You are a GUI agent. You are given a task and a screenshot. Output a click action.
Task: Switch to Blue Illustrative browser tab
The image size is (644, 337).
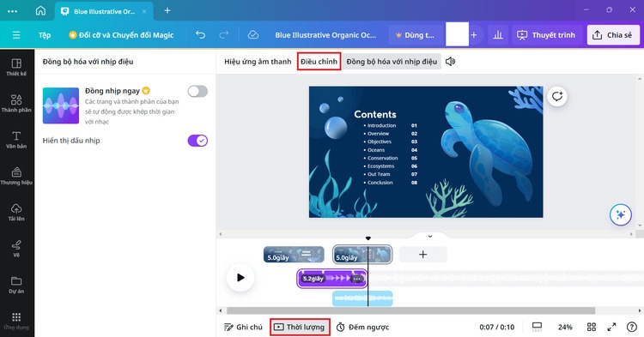coord(104,11)
